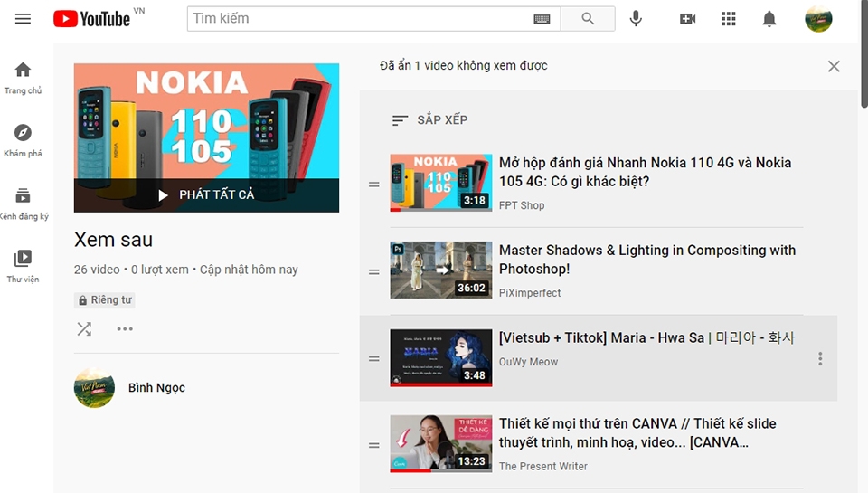Shuffle the Xem sau playlist

click(84, 329)
